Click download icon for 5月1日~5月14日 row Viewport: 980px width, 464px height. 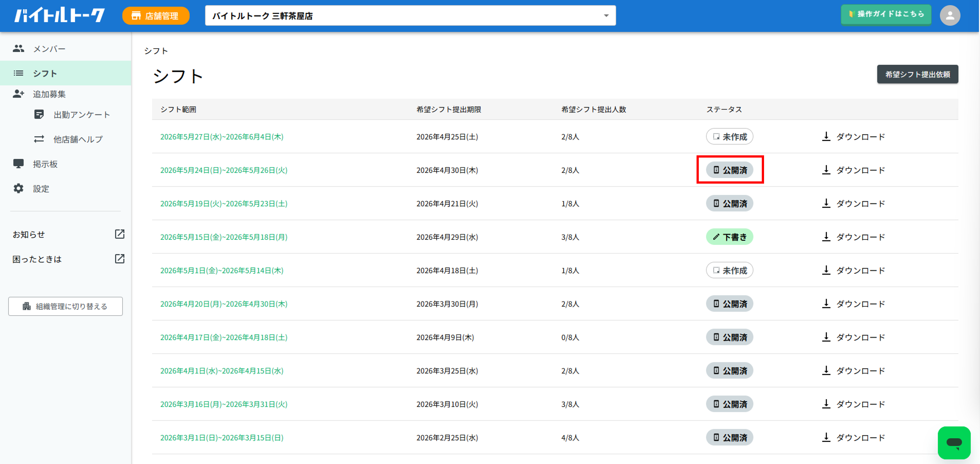pos(826,270)
